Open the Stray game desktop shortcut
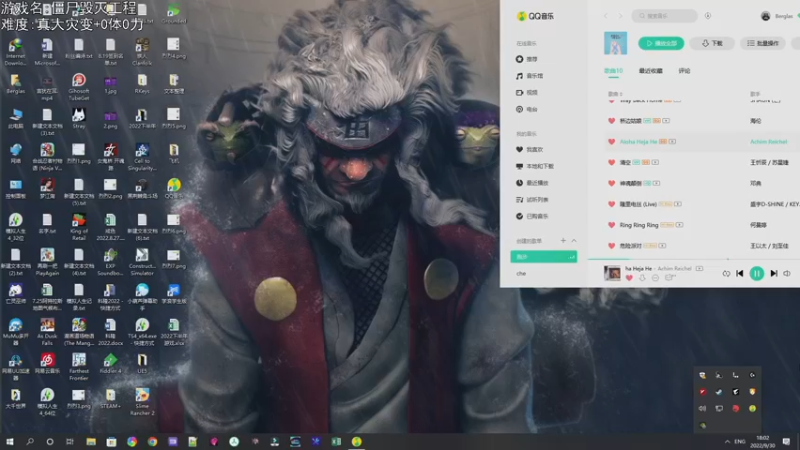Screen dimensions: 800x450 pyautogui.click(x=79, y=118)
